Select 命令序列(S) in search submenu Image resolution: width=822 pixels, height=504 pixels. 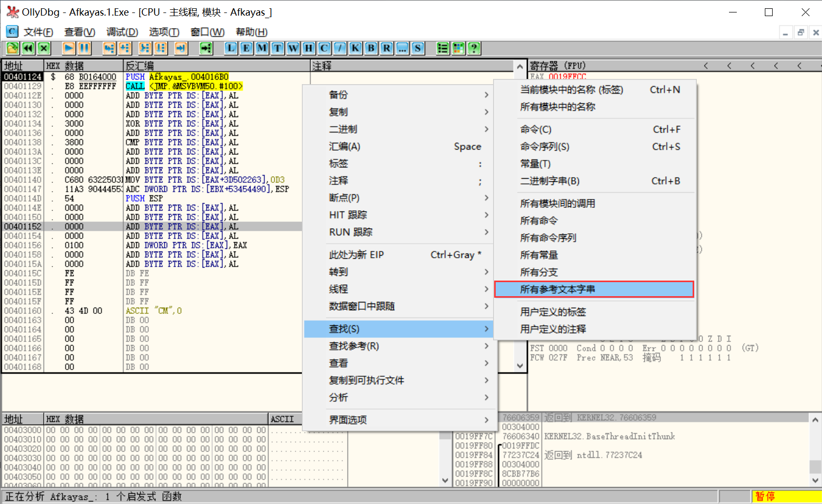(594, 147)
